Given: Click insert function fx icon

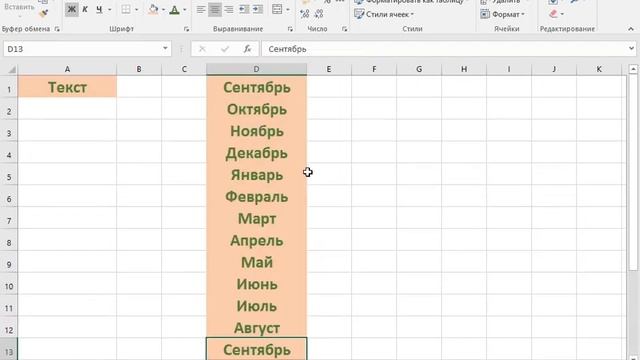Looking at the screenshot, I should pos(247,49).
